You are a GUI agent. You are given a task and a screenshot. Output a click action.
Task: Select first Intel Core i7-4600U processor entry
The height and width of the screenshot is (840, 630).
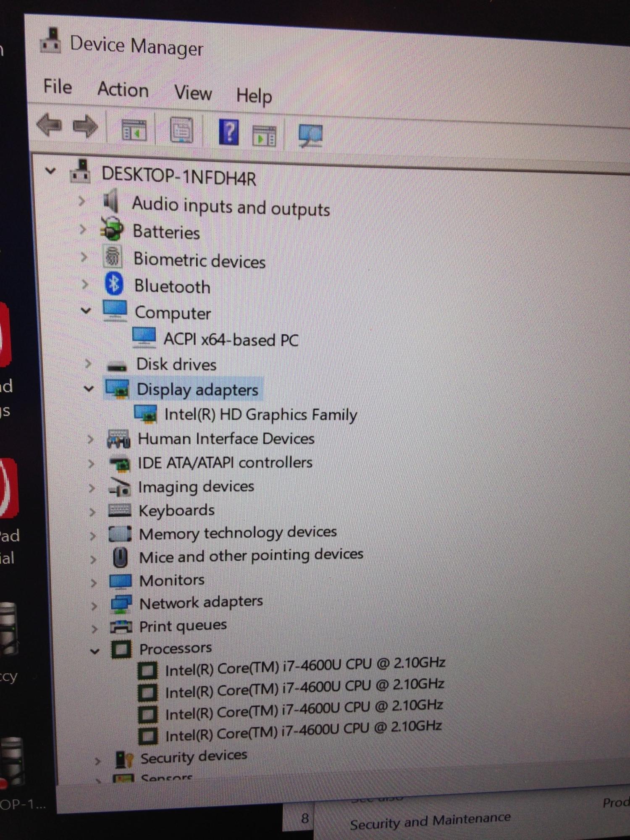pos(304,667)
